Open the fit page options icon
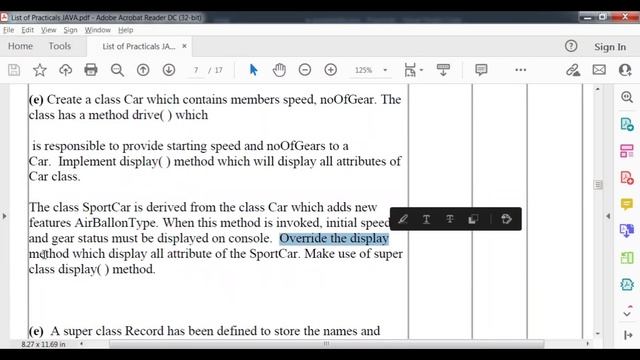 point(410,70)
